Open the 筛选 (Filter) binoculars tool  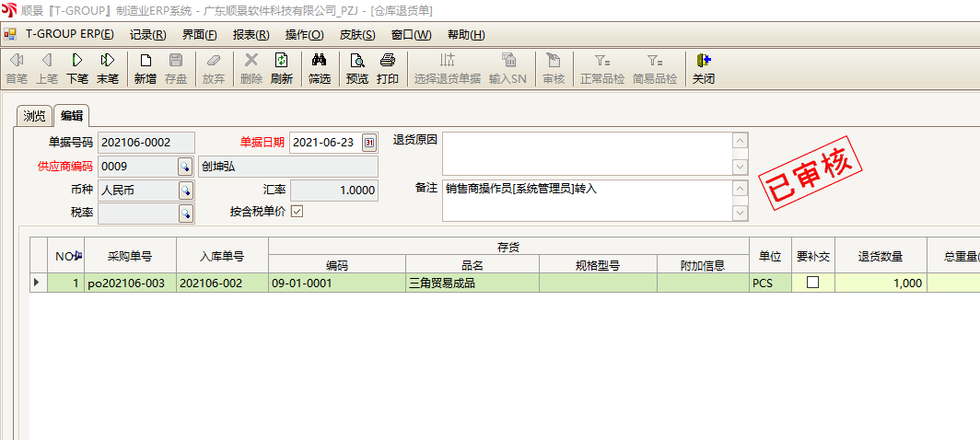[x=320, y=68]
